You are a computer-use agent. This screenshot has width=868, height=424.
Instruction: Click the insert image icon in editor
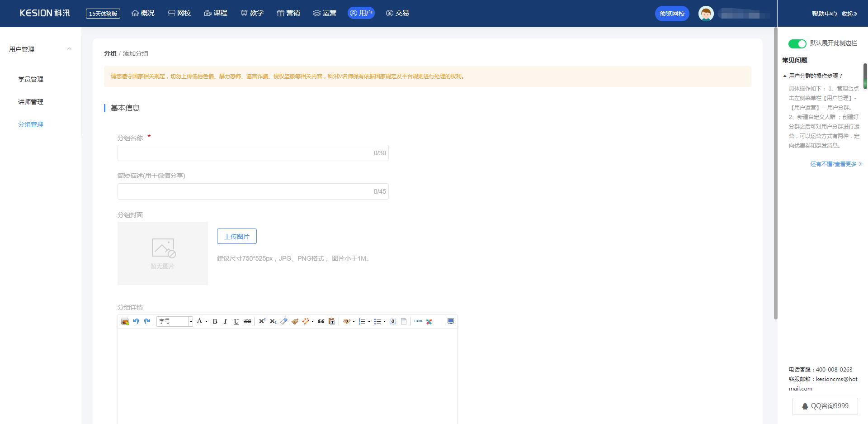tap(125, 321)
